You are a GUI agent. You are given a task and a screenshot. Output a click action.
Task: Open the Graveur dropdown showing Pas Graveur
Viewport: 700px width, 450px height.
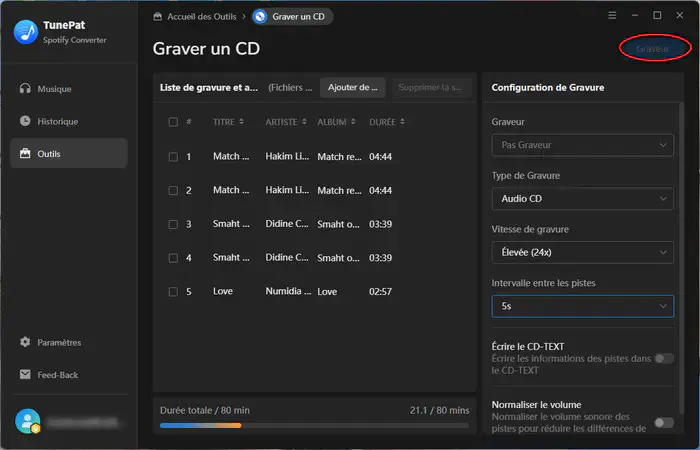pyautogui.click(x=583, y=145)
